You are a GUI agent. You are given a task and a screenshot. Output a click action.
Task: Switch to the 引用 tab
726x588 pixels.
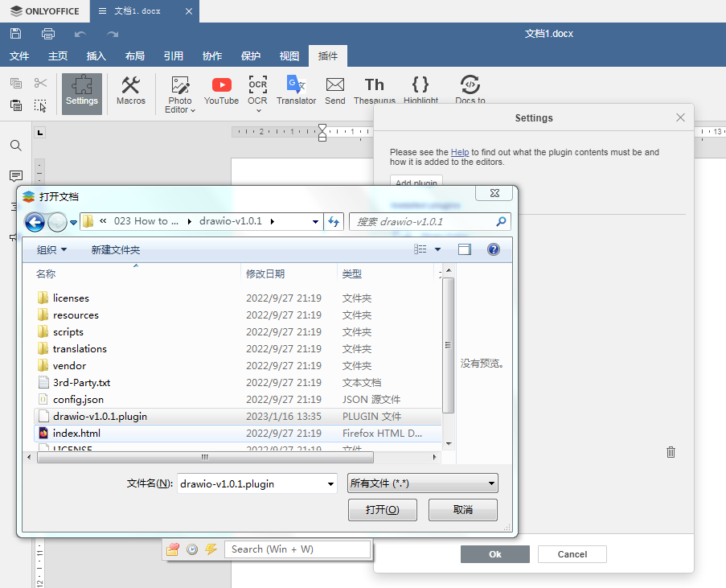(174, 56)
